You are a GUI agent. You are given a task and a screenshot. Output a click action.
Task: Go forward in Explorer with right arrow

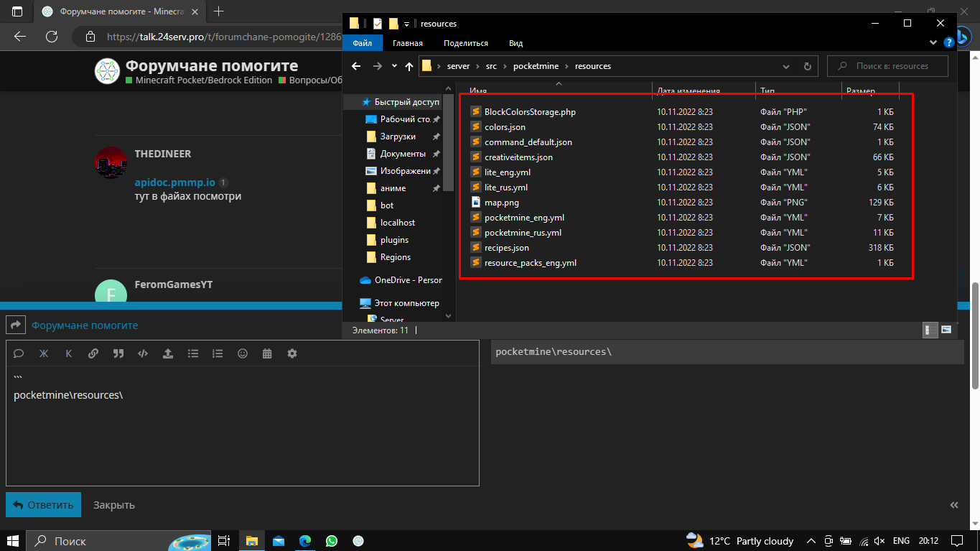(x=378, y=66)
